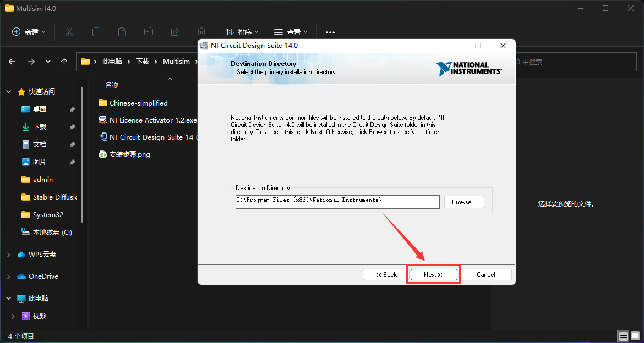Click Multisim in the address bar breadcrumb
The width and height of the screenshot is (644, 343).
[x=177, y=62]
